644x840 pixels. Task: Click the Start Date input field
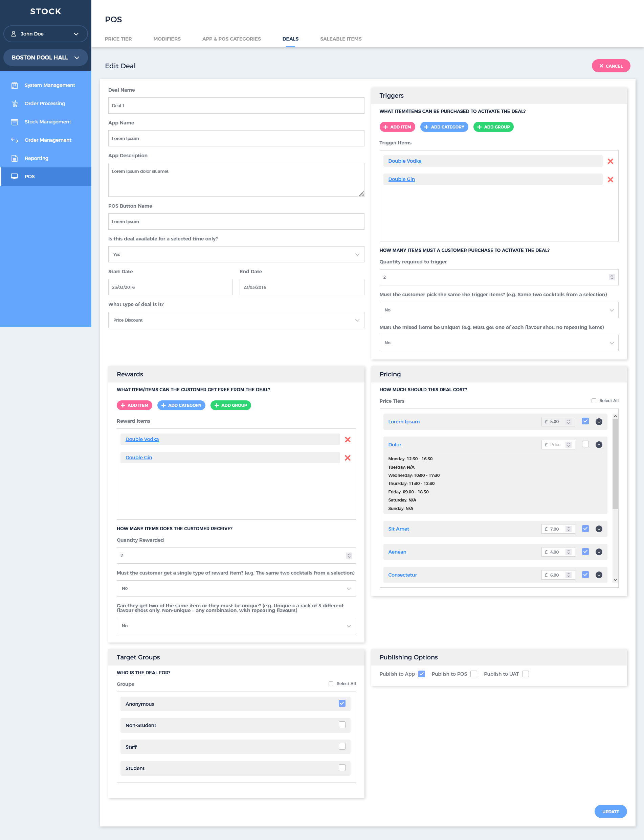point(170,287)
